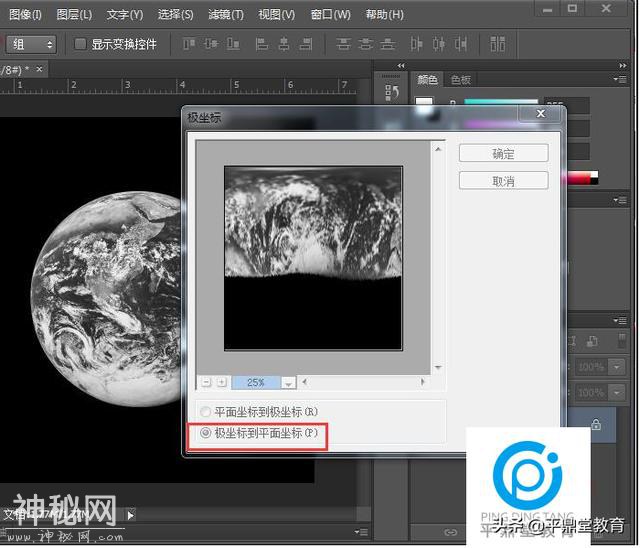Open the 图层(L) menu

click(x=74, y=15)
